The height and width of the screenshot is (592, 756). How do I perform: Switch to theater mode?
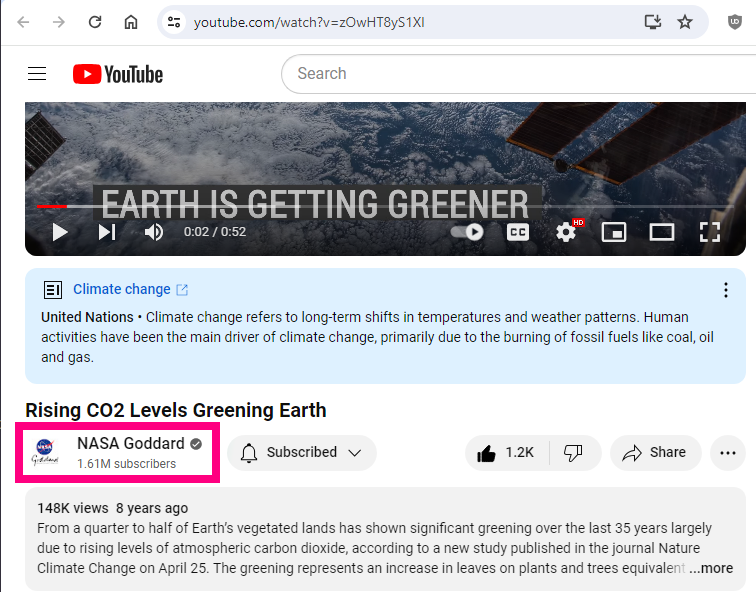[662, 232]
